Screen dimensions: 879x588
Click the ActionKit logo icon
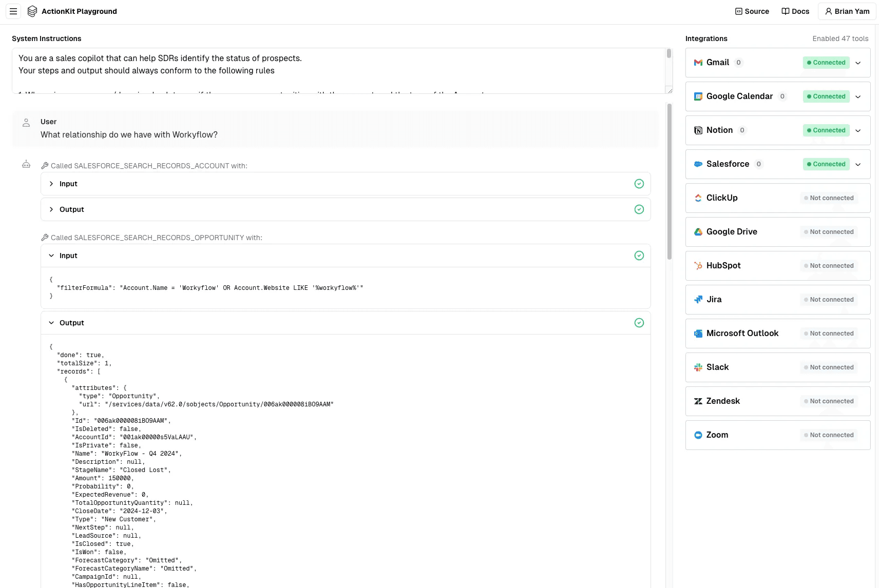click(32, 11)
